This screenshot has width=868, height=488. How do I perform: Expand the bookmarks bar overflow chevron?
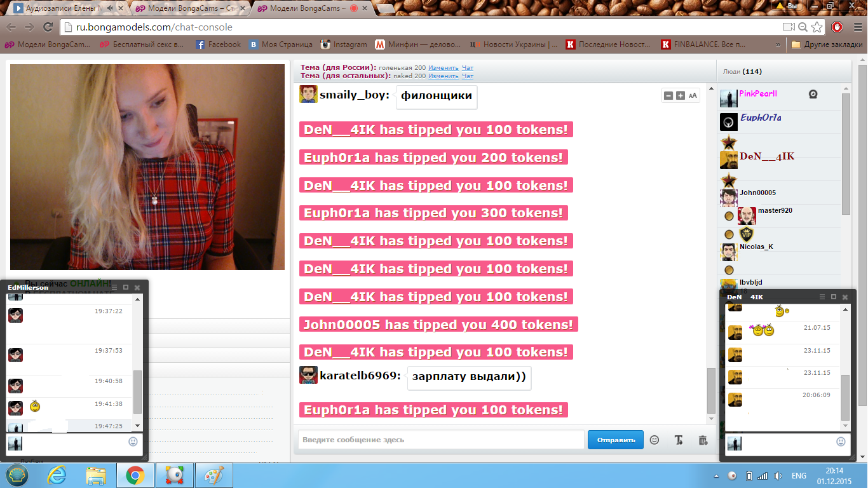[778, 44]
